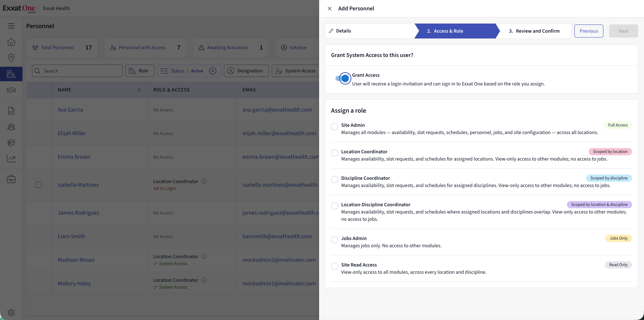Open settings gear at sidebar bottom
The image size is (644, 320).
pyautogui.click(x=11, y=313)
